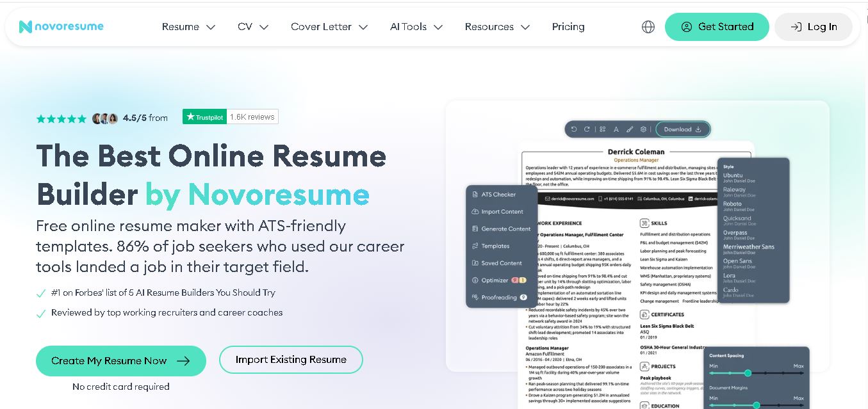868x409 pixels.
Task: Select the Raleway font style
Action: click(x=738, y=192)
